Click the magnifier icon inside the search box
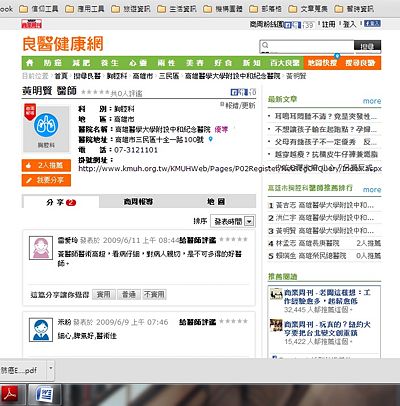 [265, 45]
